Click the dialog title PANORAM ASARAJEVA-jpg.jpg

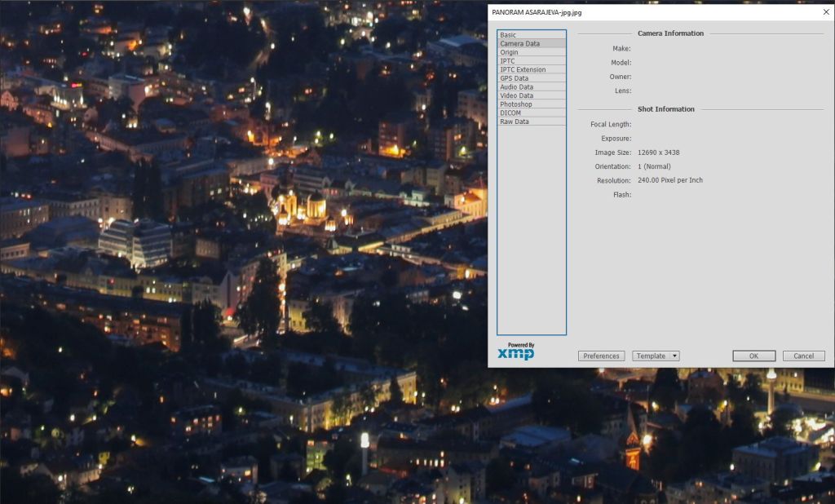(x=537, y=13)
